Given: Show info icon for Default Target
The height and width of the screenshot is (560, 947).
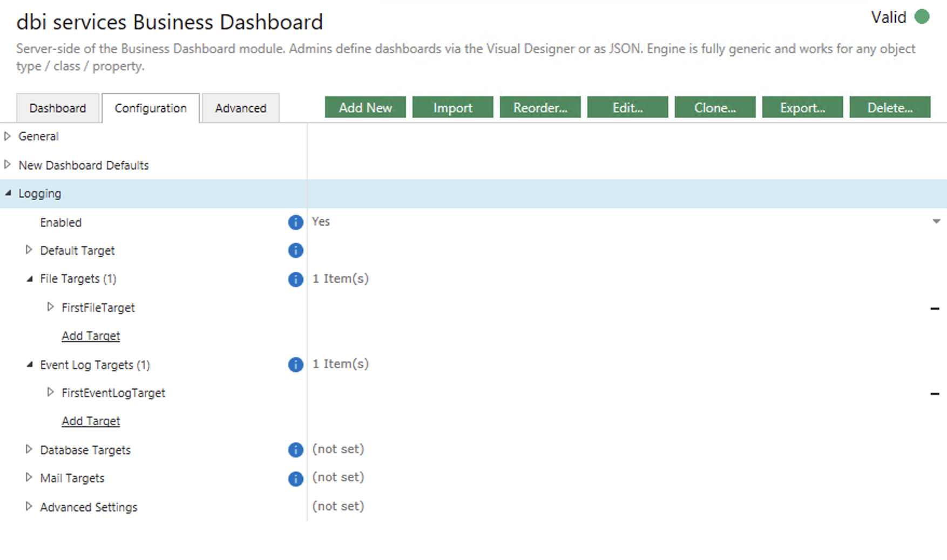Looking at the screenshot, I should pyautogui.click(x=295, y=250).
